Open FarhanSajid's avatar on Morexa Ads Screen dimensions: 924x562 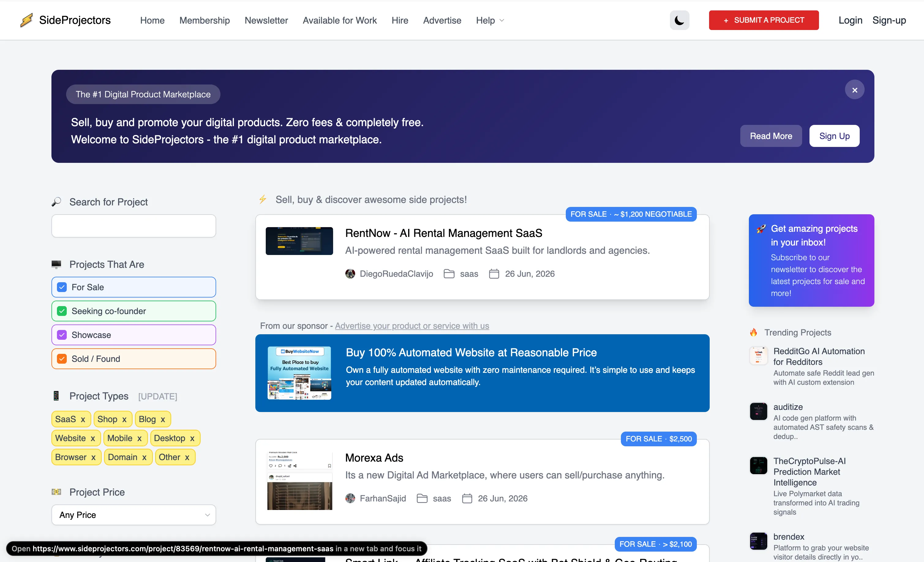point(350,498)
